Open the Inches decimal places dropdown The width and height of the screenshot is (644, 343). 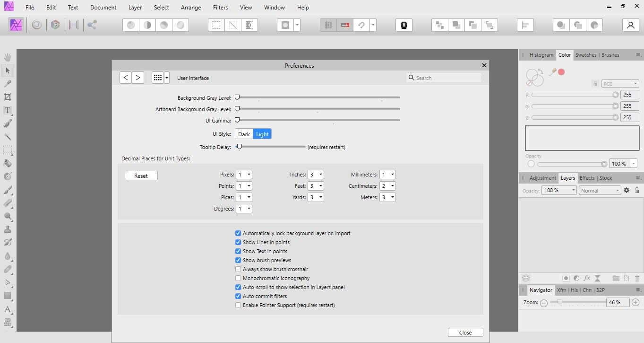click(316, 174)
